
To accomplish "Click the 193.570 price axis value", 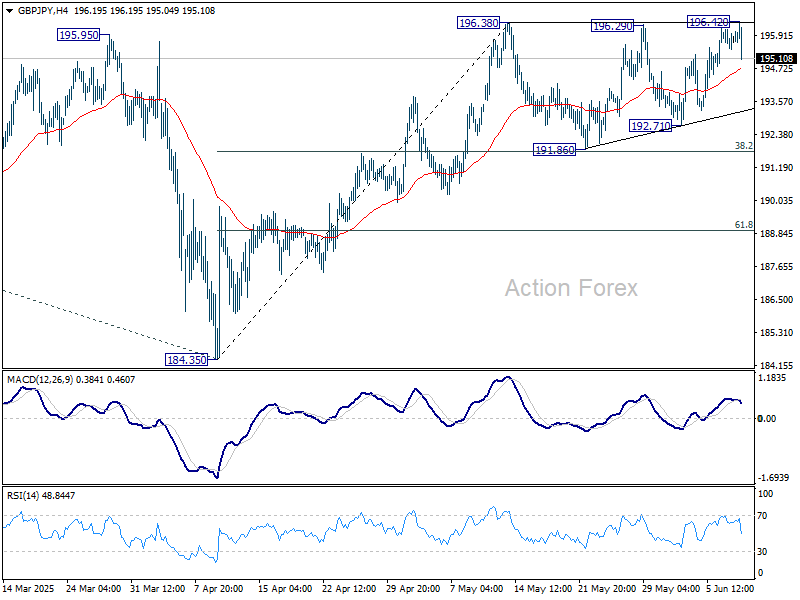I will 777,102.
